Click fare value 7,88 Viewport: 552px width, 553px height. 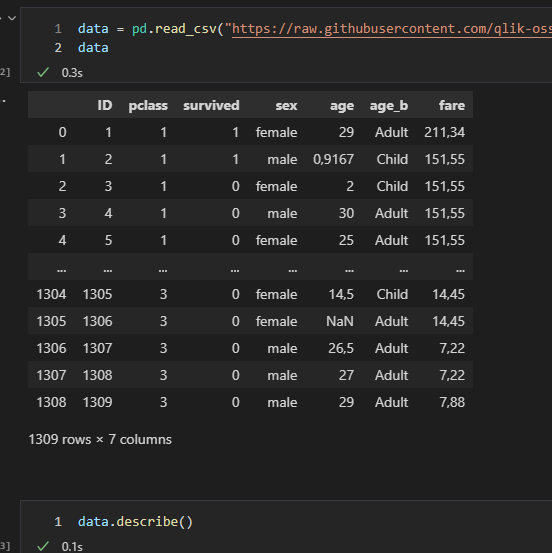(x=452, y=402)
